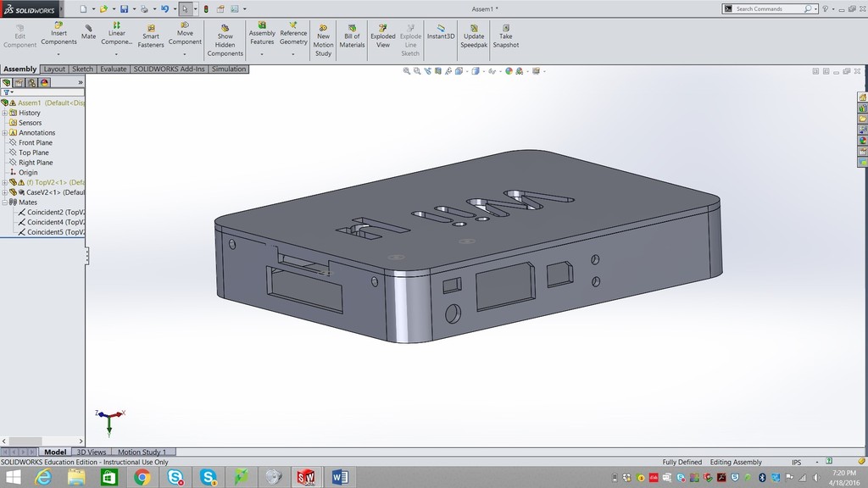Open PropertyManager tab in left panel
868x488 pixels.
pos(19,82)
